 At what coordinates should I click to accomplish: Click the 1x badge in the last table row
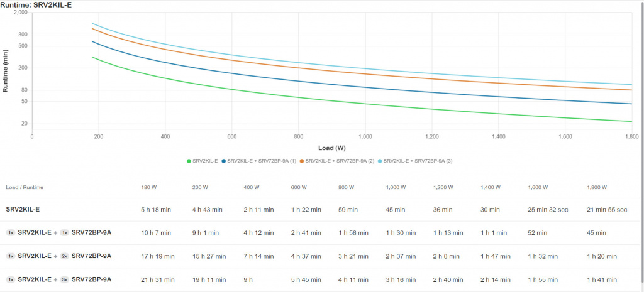[x=10, y=279]
